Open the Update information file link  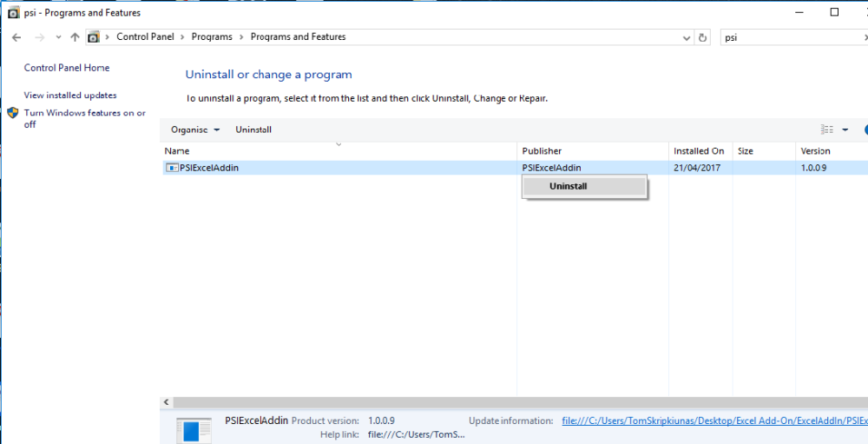[x=714, y=421]
